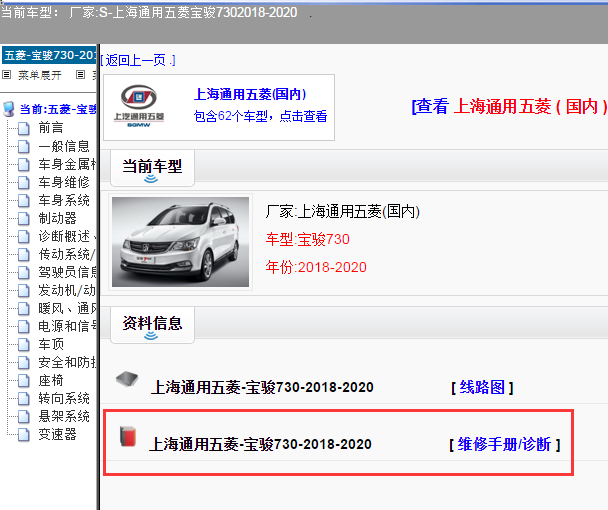Screen dimensions: 608x510
Task: Open the 宝骏730 car photo thumbnail
Action: pyautogui.click(x=180, y=242)
